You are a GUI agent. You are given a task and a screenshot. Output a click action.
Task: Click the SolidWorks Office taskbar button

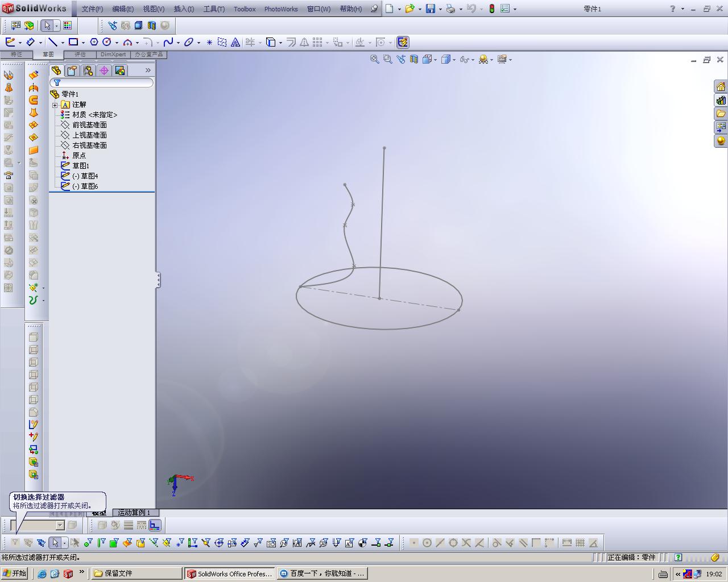[230, 573]
